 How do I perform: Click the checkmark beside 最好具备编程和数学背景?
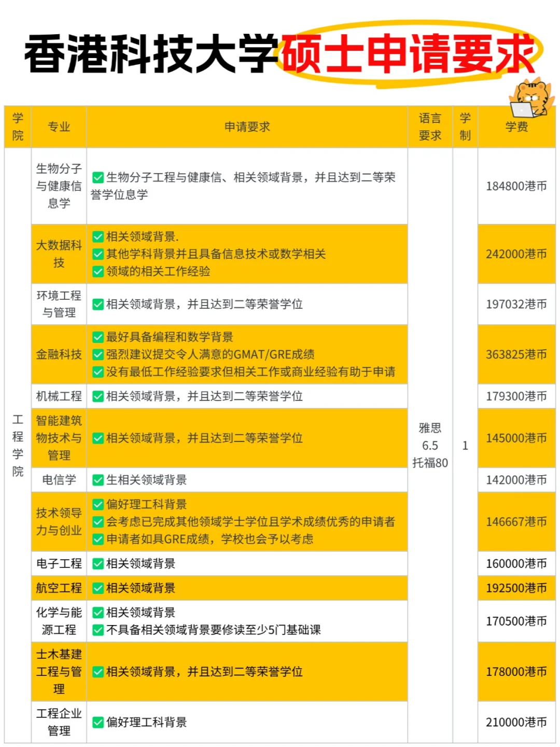coord(97,337)
